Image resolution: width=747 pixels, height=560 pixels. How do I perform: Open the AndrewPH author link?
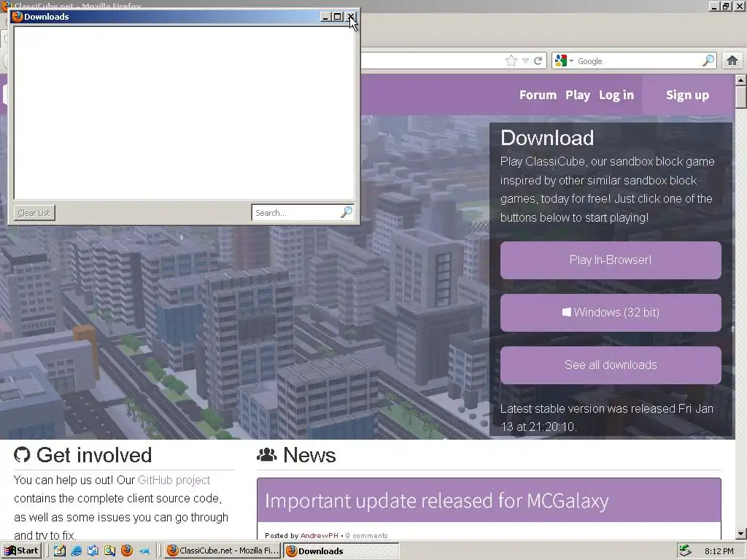[x=320, y=536]
